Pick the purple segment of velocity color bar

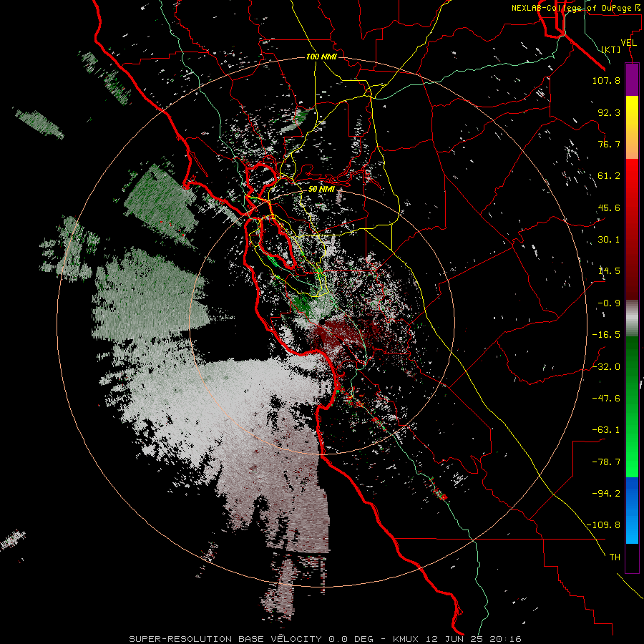click(x=632, y=79)
